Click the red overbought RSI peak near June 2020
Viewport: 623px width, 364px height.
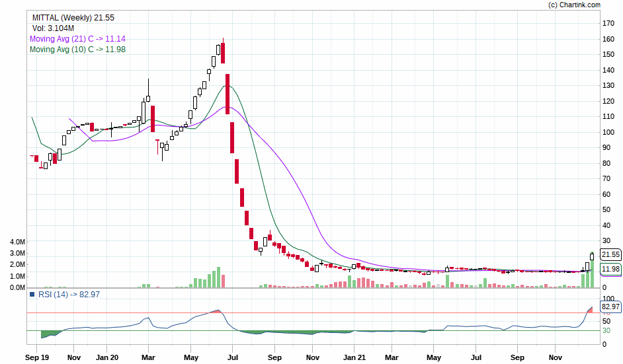click(216, 311)
